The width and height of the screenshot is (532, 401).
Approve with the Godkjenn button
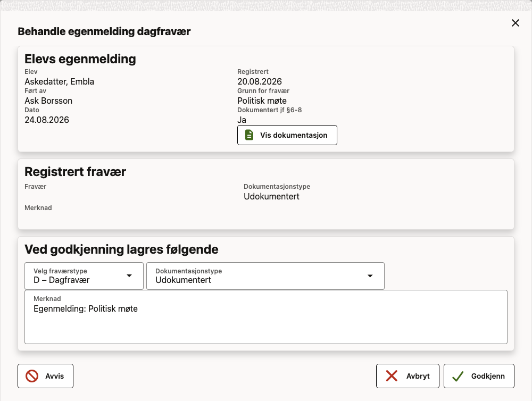479,376
